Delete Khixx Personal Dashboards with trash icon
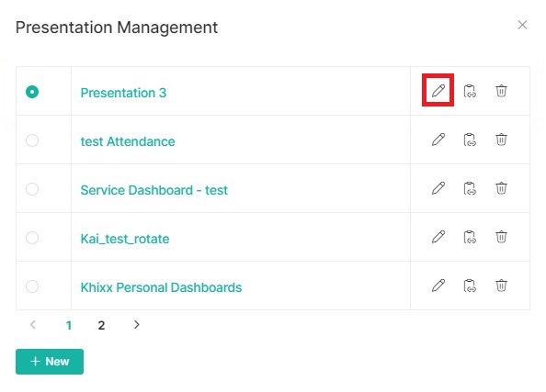 (501, 286)
